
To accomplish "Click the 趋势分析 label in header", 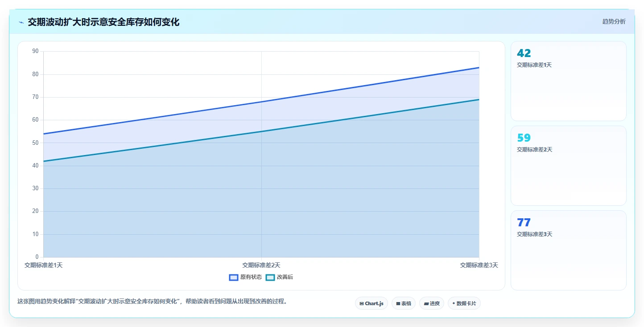I will pyautogui.click(x=614, y=21).
